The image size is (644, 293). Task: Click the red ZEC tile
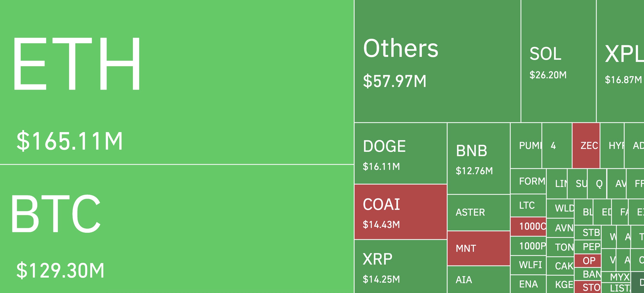pos(586,146)
